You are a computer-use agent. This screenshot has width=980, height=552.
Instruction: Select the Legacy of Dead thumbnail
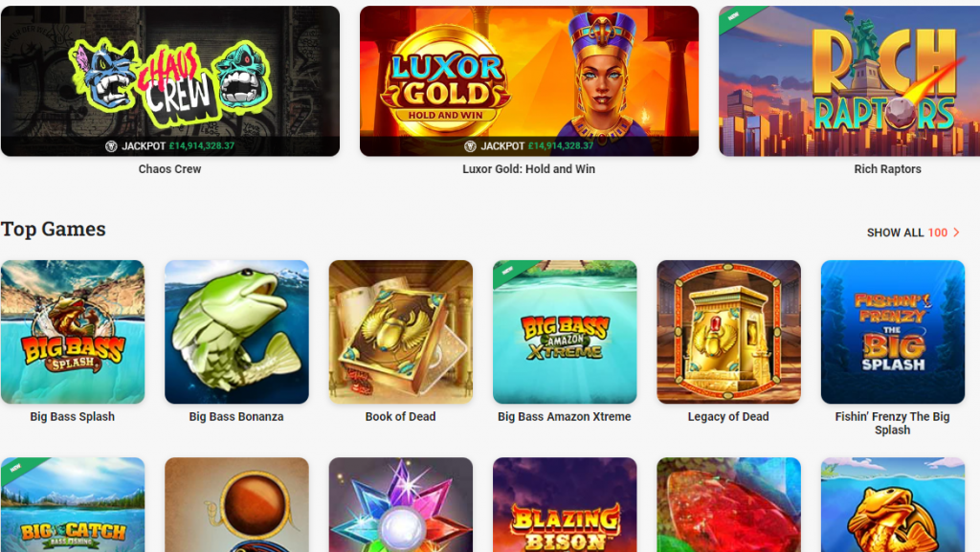(x=728, y=332)
